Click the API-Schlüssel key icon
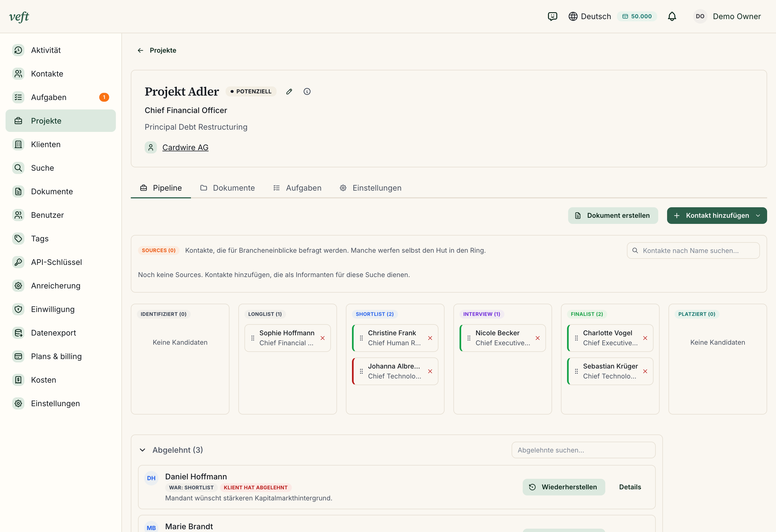This screenshot has height=532, width=776. click(18, 262)
